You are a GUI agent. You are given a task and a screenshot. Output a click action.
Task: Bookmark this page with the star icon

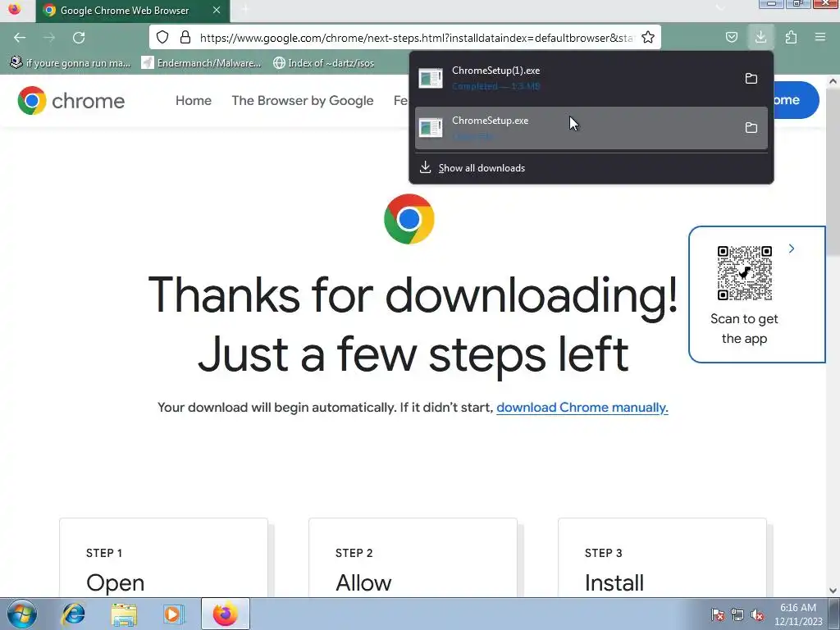[648, 38]
